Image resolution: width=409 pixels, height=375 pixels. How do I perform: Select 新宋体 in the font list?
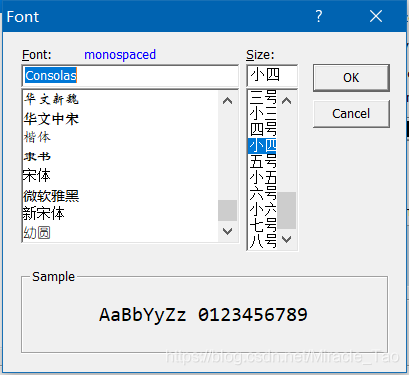44,213
